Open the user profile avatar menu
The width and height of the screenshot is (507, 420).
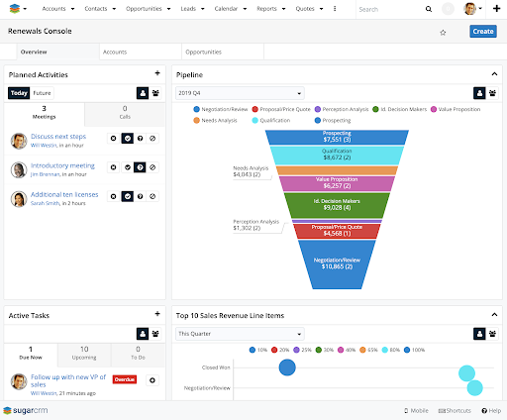click(472, 9)
